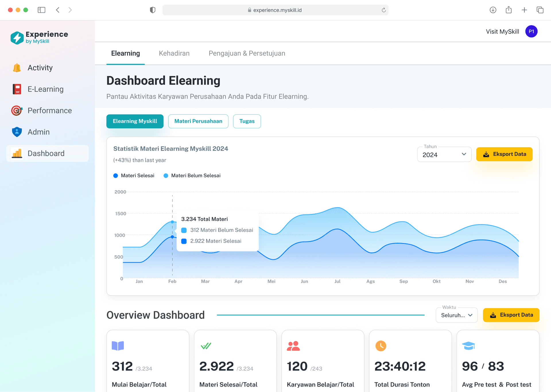Click the (+43%) than last year text
The height and width of the screenshot is (392, 551).
coord(140,160)
